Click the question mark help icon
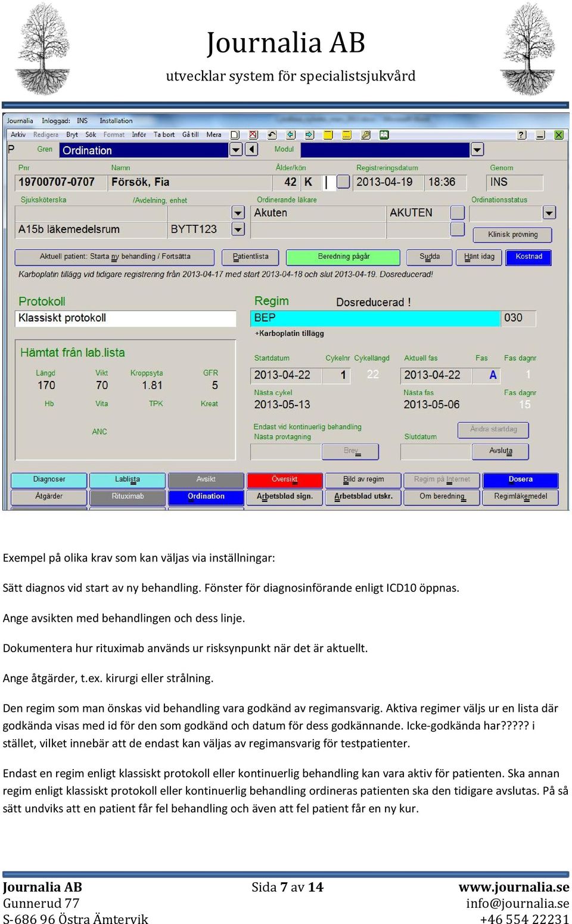This screenshot has height=924, width=572. pyautogui.click(x=522, y=135)
